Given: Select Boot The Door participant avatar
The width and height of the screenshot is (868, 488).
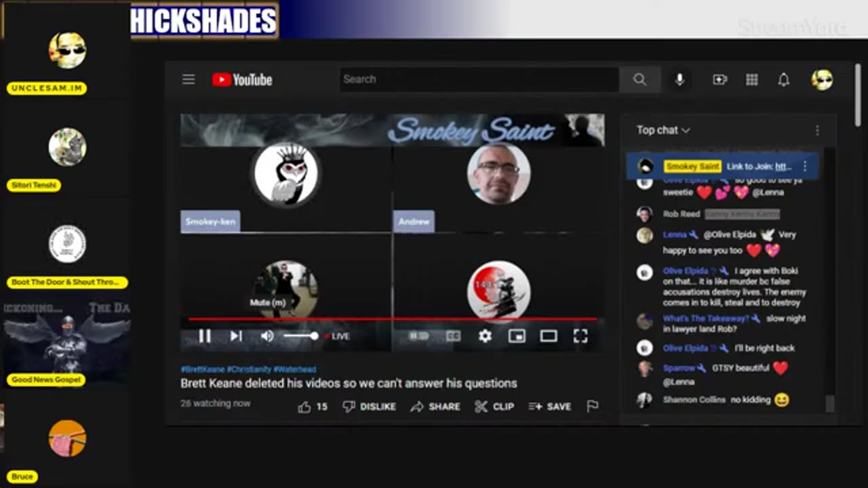Looking at the screenshot, I should [67, 244].
